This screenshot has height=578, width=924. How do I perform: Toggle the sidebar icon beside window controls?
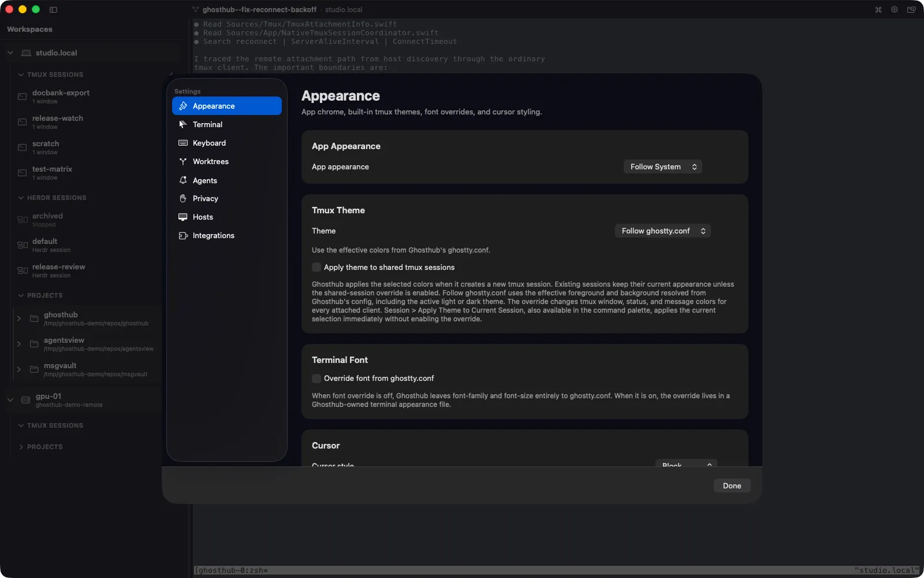53,10
